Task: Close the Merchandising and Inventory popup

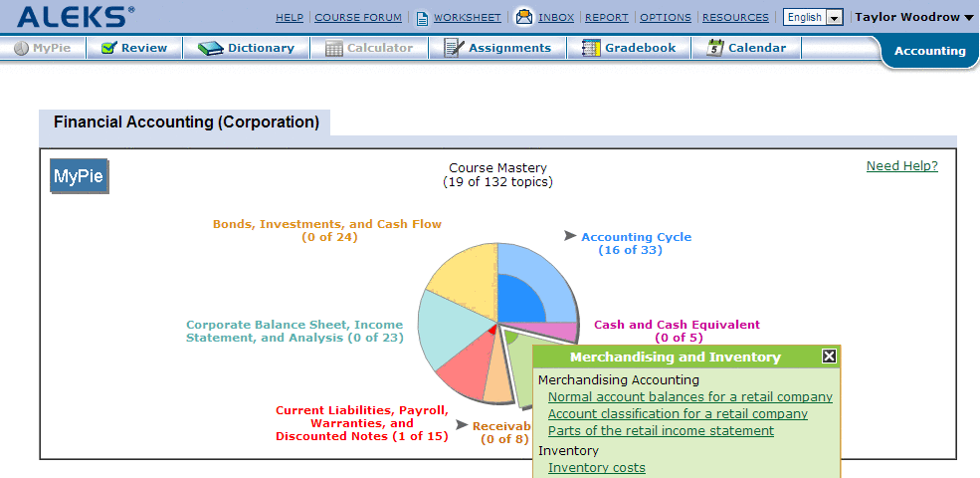Action: pos(829,357)
